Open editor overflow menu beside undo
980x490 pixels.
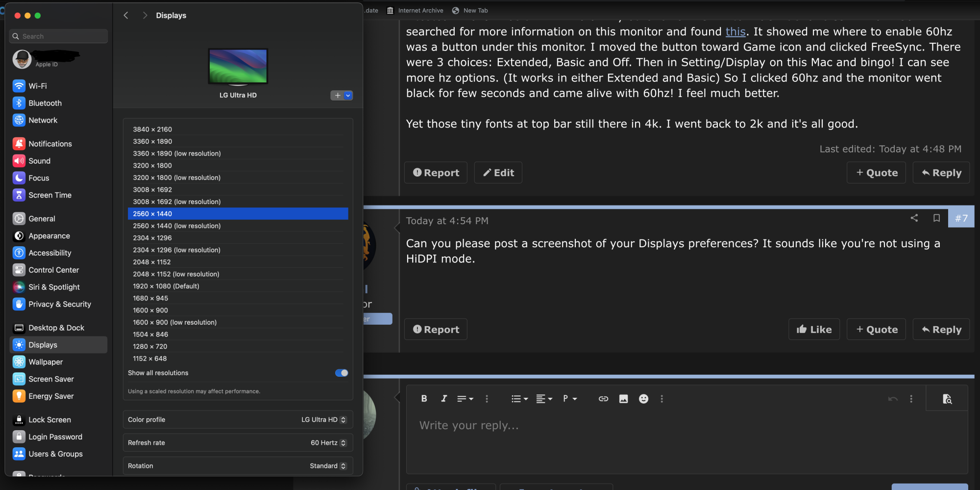coord(911,399)
